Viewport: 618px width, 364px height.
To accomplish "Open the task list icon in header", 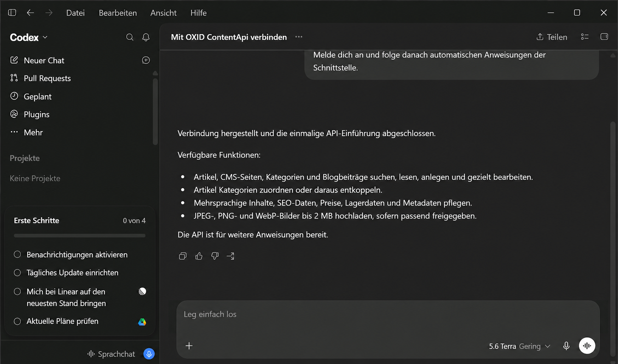I will (x=585, y=37).
